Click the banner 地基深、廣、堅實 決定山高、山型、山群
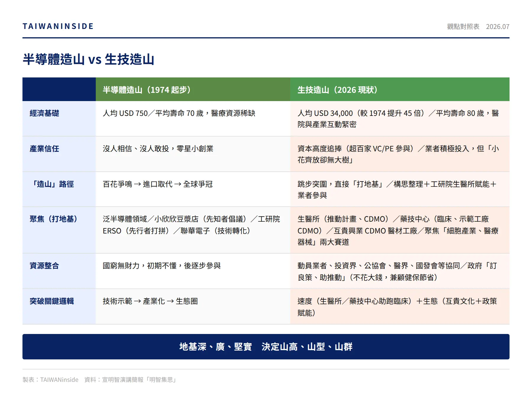Viewport: 532px width, 399px height. (x=266, y=347)
